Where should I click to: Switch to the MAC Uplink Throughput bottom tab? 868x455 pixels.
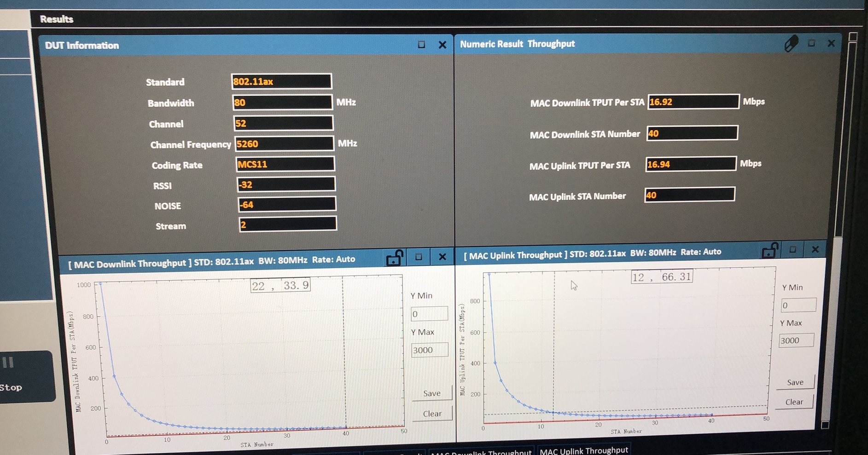tap(583, 450)
